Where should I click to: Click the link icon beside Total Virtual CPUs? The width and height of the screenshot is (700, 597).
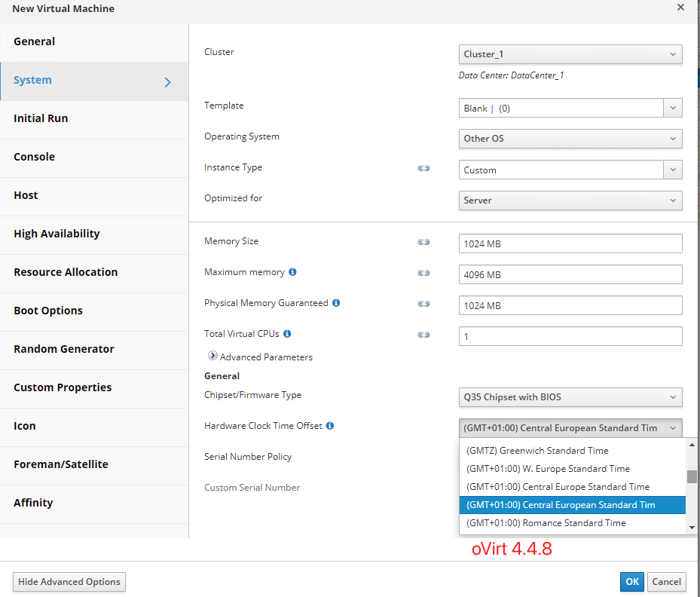pos(423,335)
